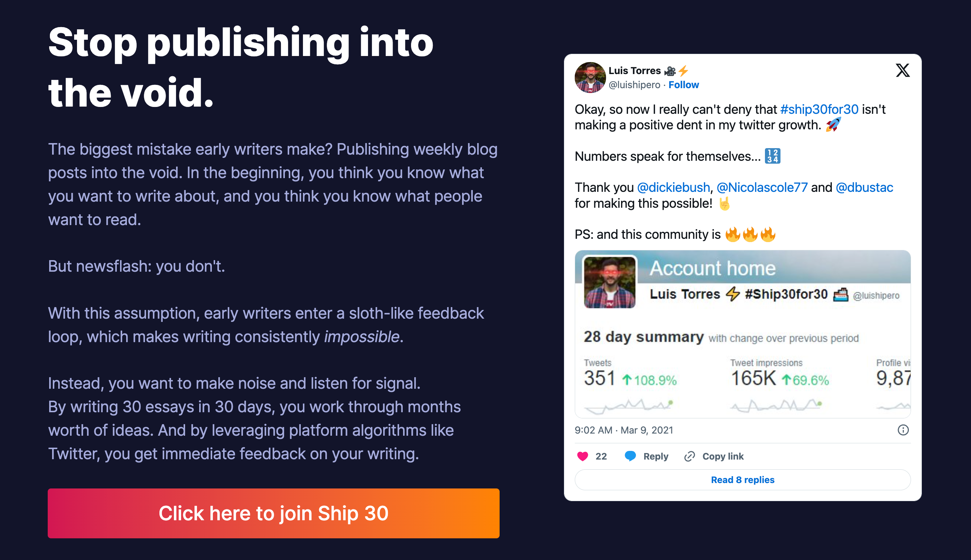Image resolution: width=971 pixels, height=560 pixels.
Task: Visit the @dickiebush mention link
Action: coord(673,187)
